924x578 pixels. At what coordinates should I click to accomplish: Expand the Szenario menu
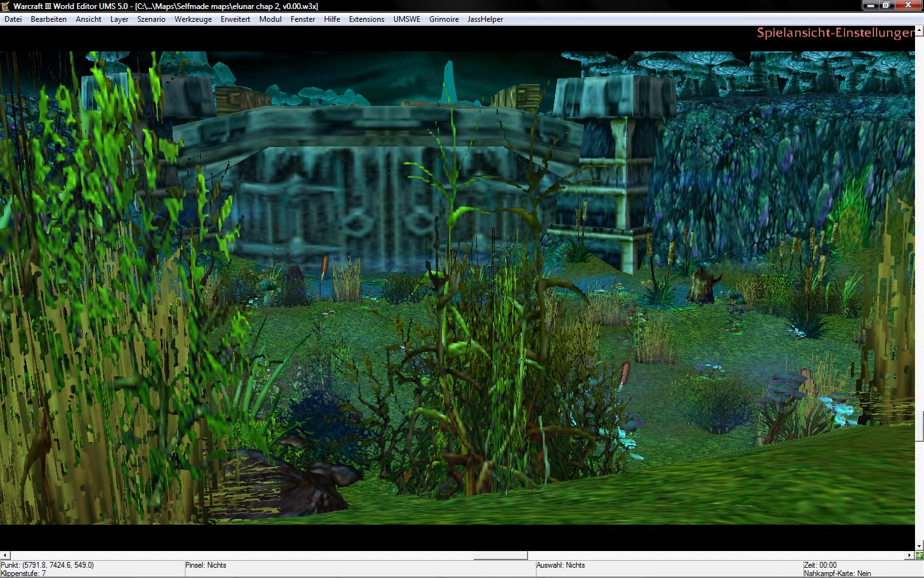151,19
